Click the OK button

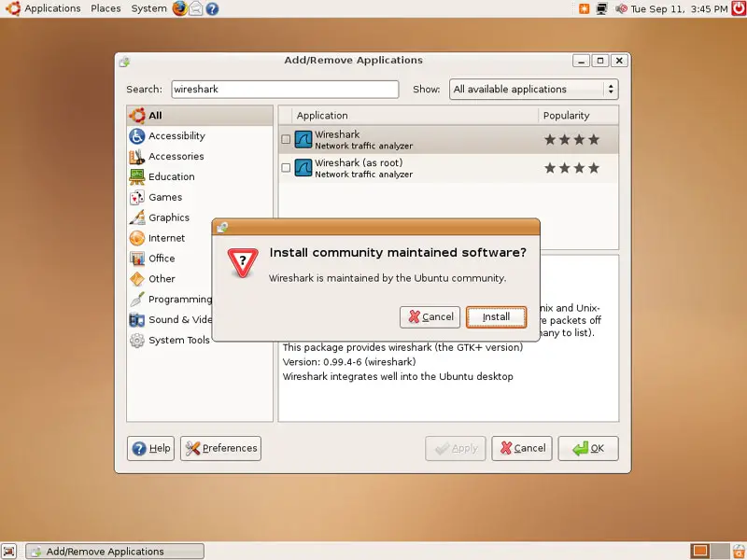(x=588, y=449)
